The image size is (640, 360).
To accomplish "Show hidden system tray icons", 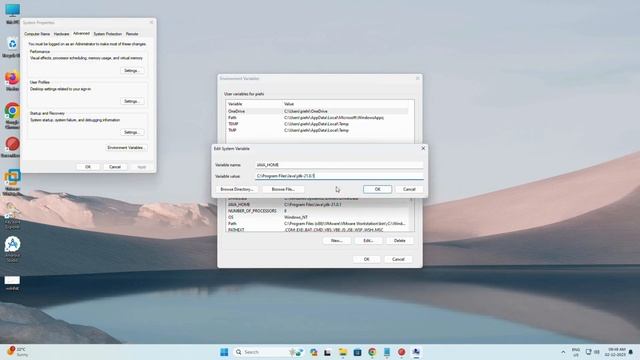I will click(563, 352).
